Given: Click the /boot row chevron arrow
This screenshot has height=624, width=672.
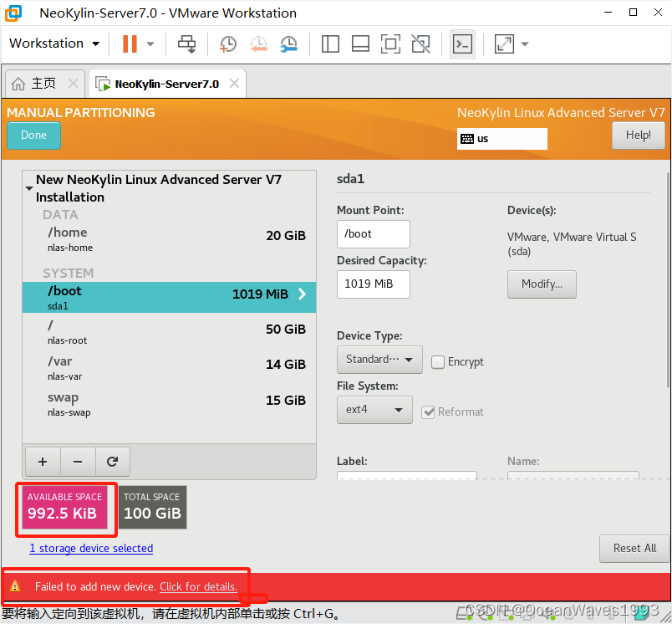Looking at the screenshot, I should click(x=302, y=294).
